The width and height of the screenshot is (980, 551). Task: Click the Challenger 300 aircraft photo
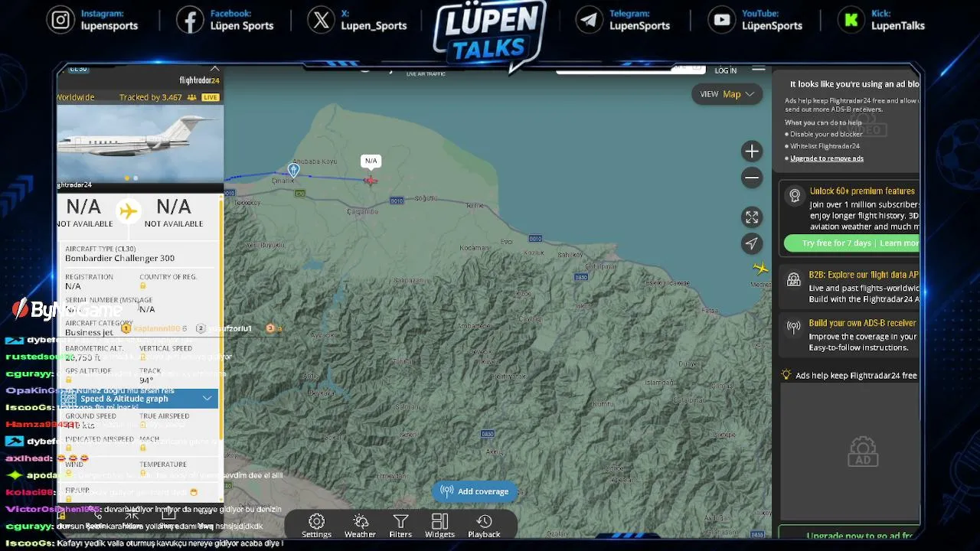pyautogui.click(x=140, y=142)
